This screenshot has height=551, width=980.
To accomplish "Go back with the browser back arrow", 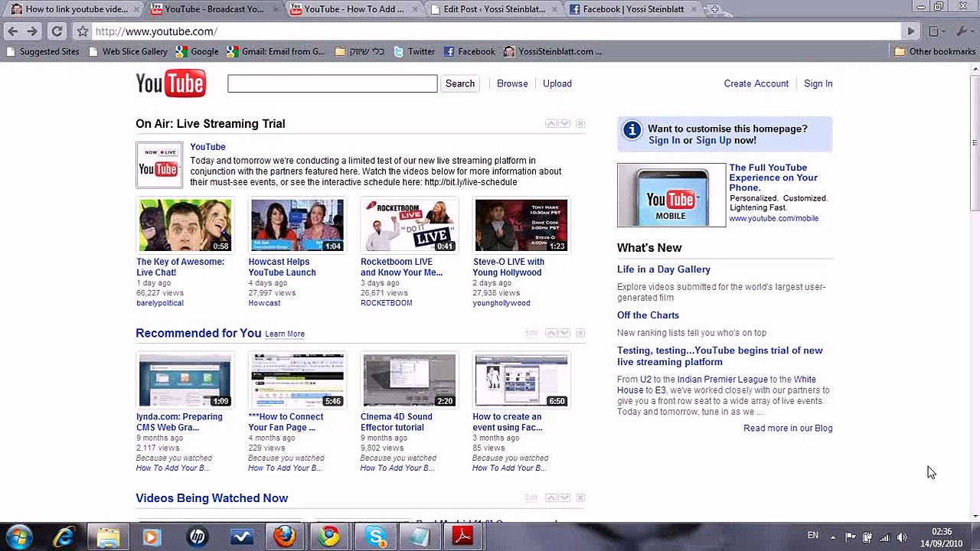I will (12, 31).
